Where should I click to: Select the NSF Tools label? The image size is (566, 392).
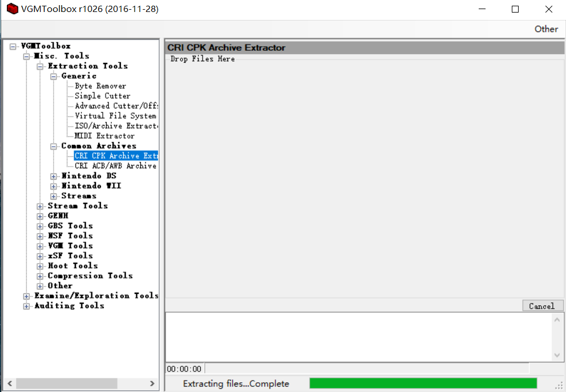70,236
